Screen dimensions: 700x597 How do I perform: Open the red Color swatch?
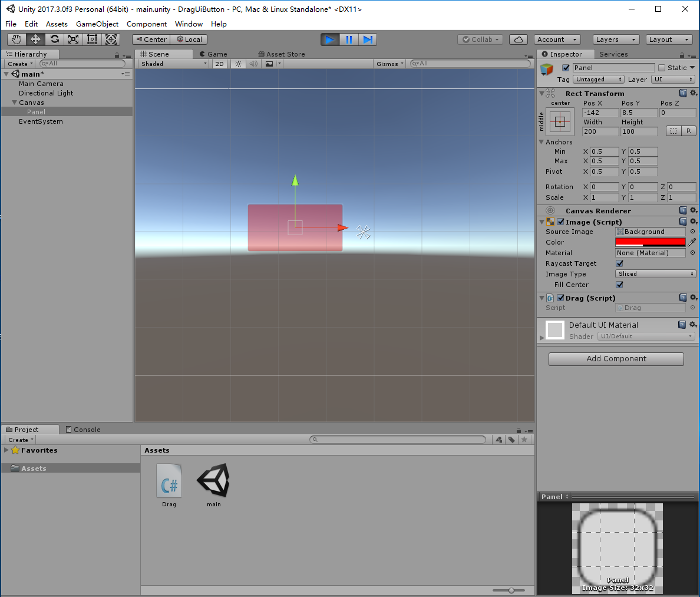[x=650, y=242]
